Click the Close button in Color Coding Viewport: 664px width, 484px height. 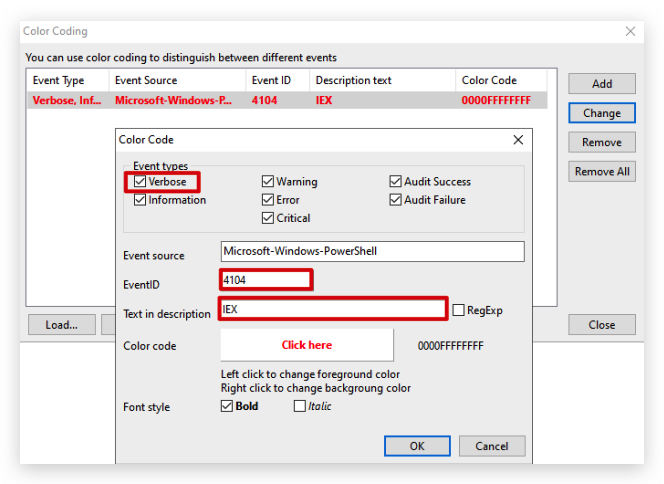[602, 325]
